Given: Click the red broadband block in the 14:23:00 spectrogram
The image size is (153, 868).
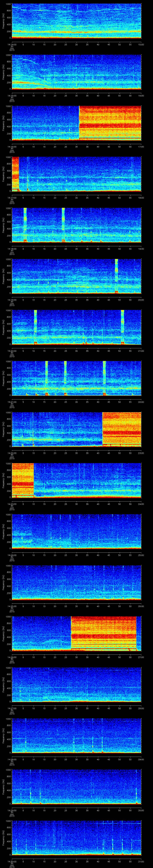Looking at the screenshot, I should (23, 479).
